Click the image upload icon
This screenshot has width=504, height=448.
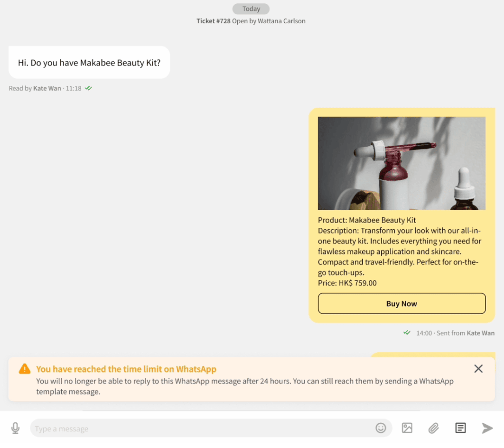(407, 428)
